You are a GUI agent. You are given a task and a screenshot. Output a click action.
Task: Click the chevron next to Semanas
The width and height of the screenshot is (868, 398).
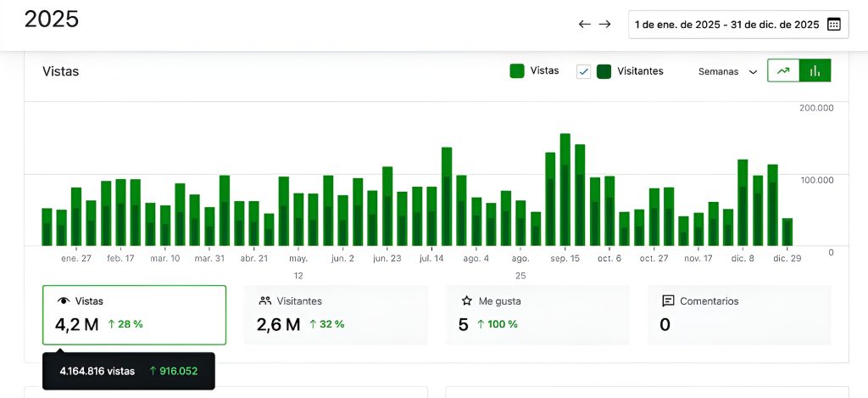pyautogui.click(x=753, y=72)
